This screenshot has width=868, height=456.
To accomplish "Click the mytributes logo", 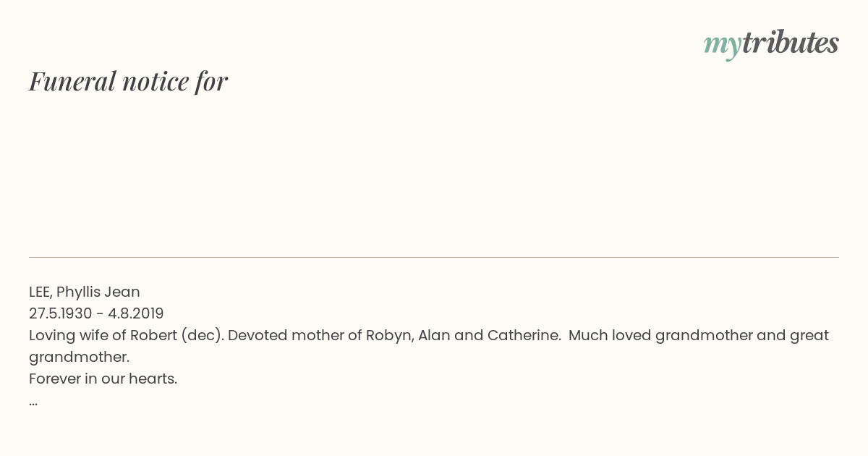I will 771,44.
